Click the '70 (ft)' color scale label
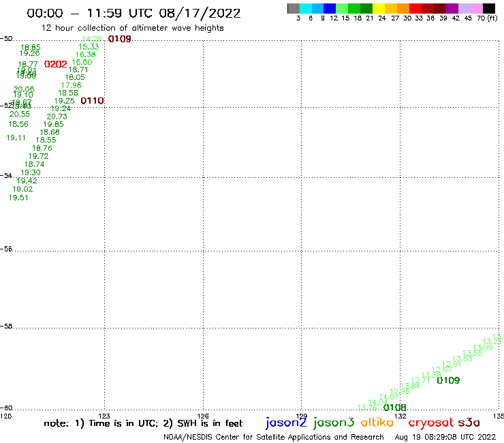504x443 pixels. pyautogui.click(x=487, y=18)
